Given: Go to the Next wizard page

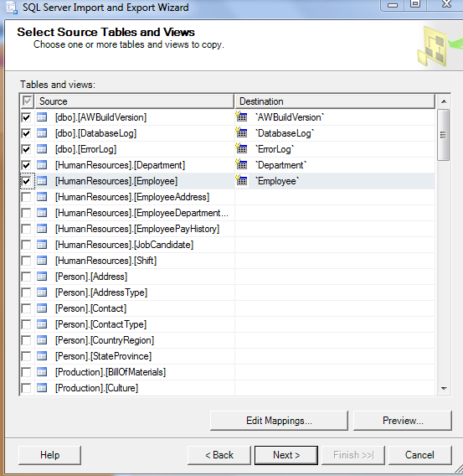Looking at the screenshot, I should click(286, 455).
